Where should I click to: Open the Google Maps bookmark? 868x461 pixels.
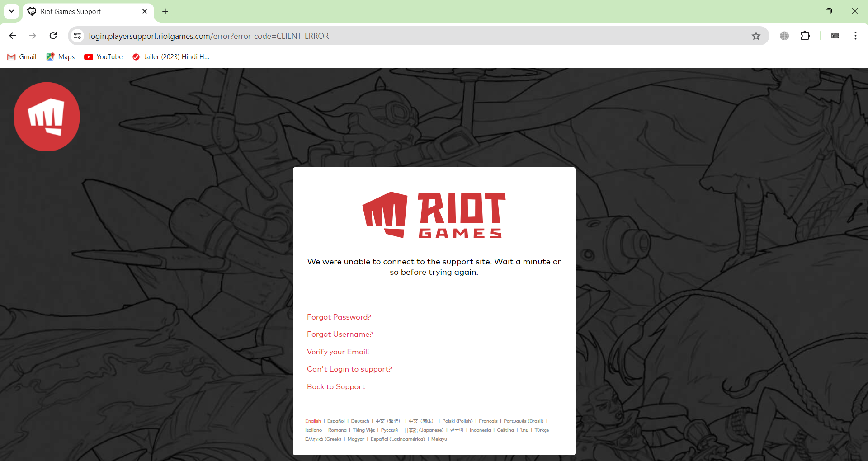tap(60, 56)
